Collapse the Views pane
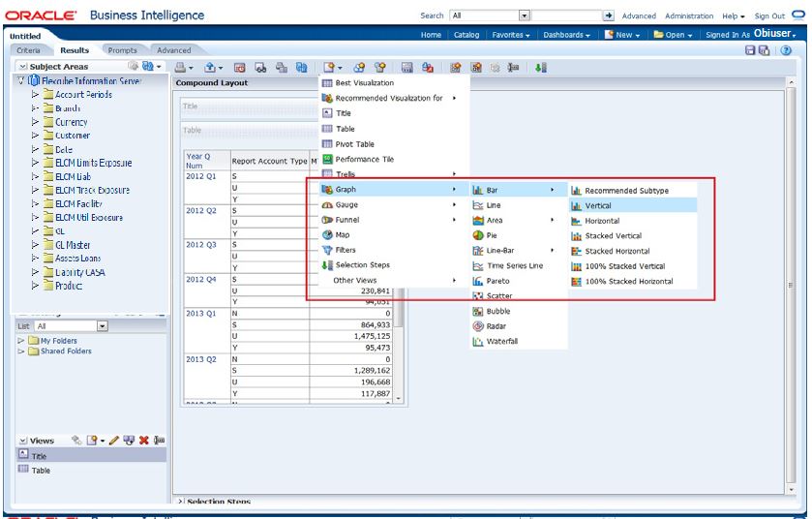812x519 pixels. tap(23, 441)
